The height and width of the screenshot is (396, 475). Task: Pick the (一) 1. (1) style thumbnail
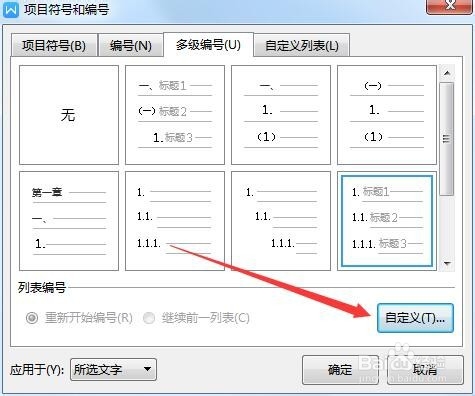click(x=387, y=115)
